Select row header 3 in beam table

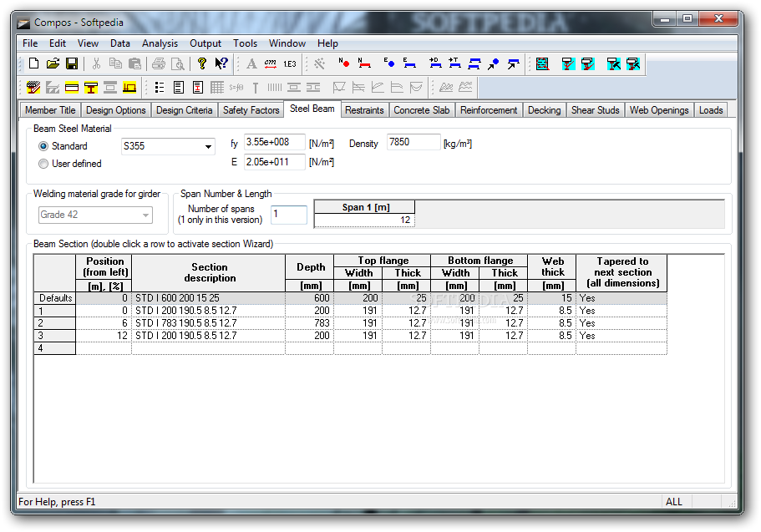tap(55, 336)
